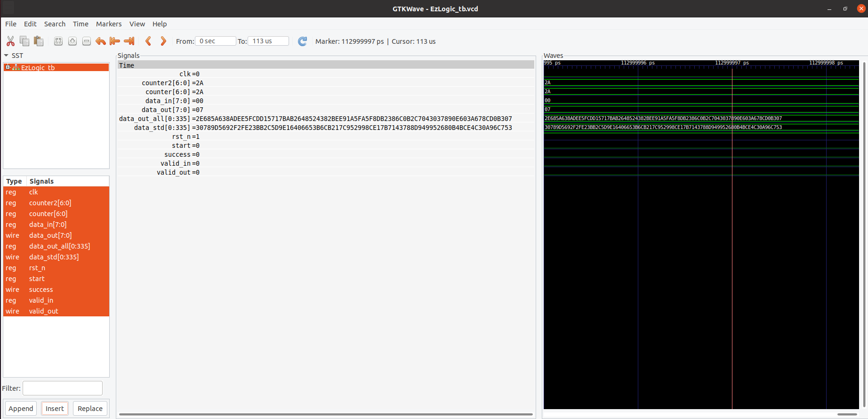This screenshot has width=868, height=419.
Task: Zoom out using the minus icon
Action: tap(87, 41)
